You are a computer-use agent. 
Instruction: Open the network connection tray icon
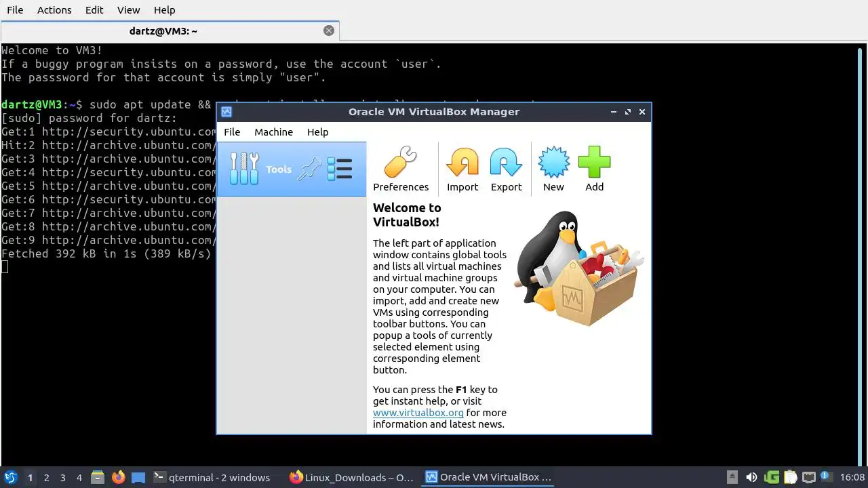pos(808,477)
